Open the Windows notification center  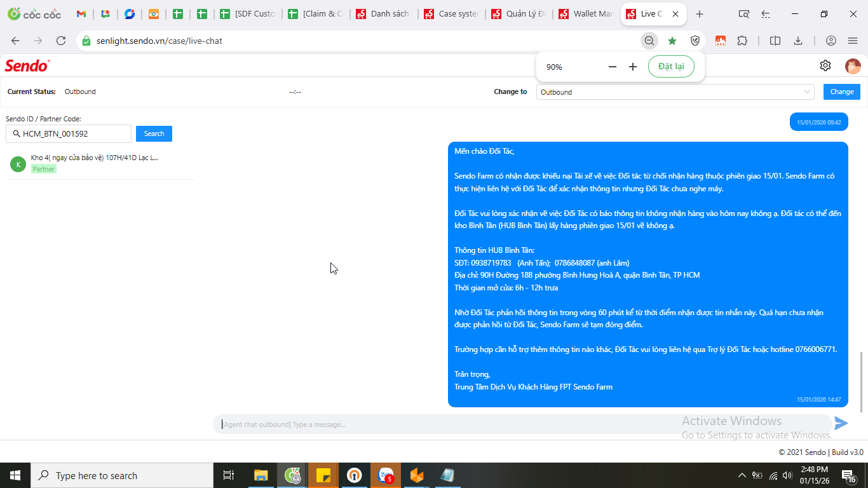point(849,475)
